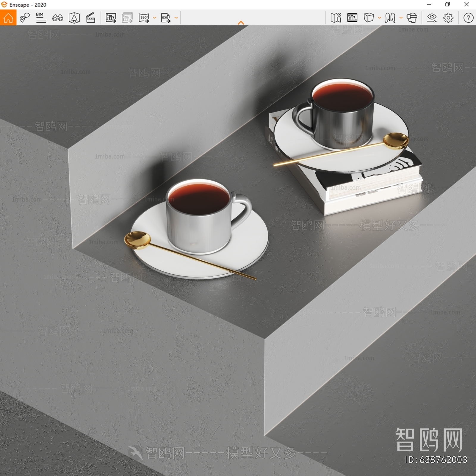This screenshot has width=476, height=476.
Task: Click the orange Home button
Action: 8,18
